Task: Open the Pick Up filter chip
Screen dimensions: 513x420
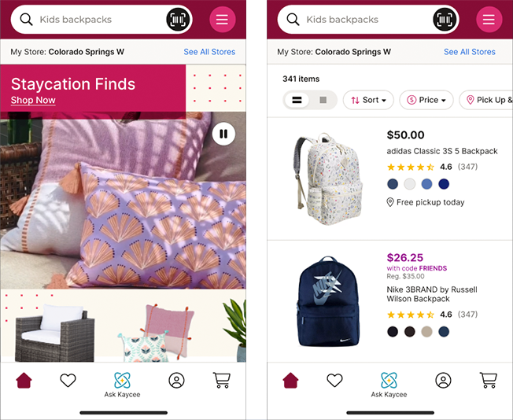Action: click(x=486, y=100)
